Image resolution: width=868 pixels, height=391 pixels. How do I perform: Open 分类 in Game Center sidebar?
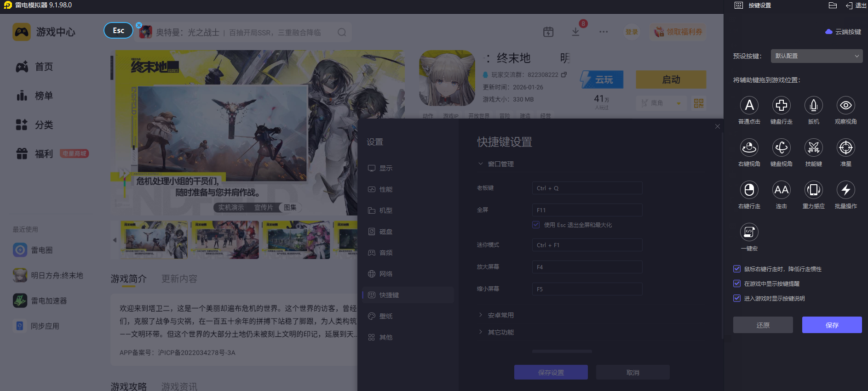(34, 125)
